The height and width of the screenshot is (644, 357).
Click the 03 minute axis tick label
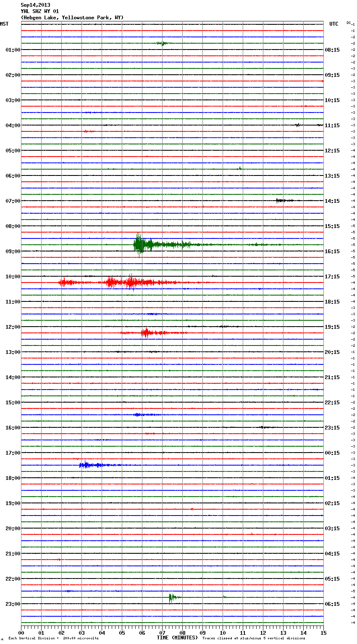coord(82,633)
